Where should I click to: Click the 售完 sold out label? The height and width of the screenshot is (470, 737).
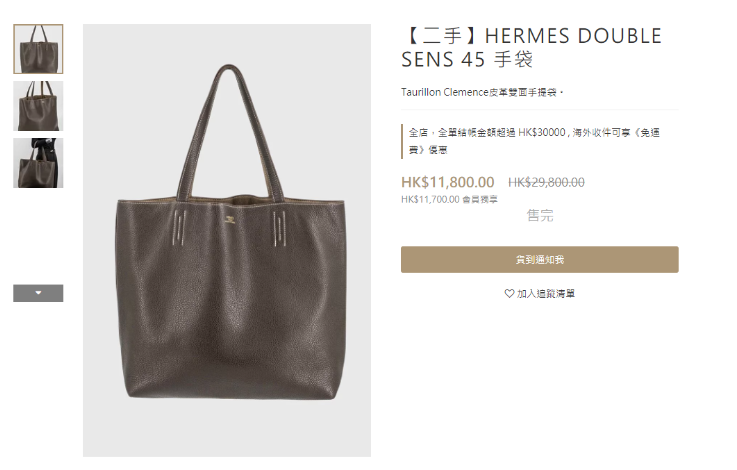[540, 215]
